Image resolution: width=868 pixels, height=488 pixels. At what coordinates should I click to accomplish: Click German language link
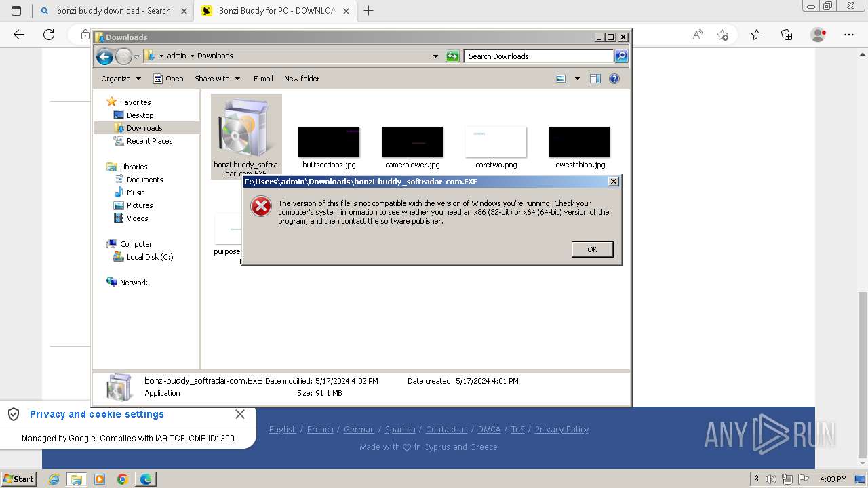pyautogui.click(x=359, y=430)
